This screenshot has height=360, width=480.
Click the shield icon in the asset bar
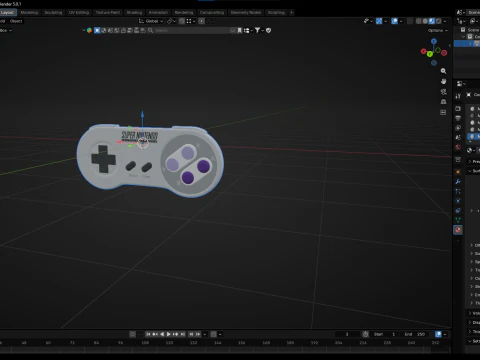coord(269,30)
